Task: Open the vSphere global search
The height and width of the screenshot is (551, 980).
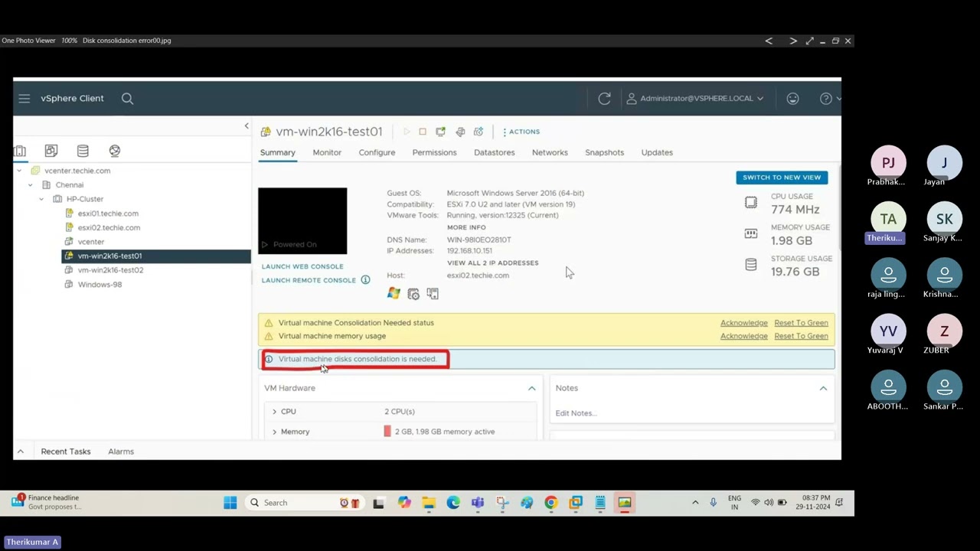Action: (127, 98)
